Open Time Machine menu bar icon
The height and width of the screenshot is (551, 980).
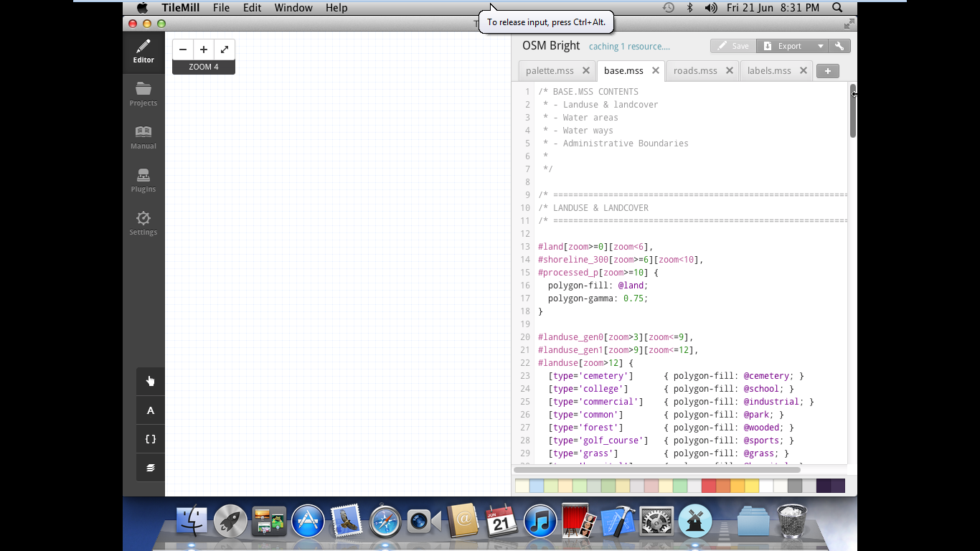[x=668, y=8]
